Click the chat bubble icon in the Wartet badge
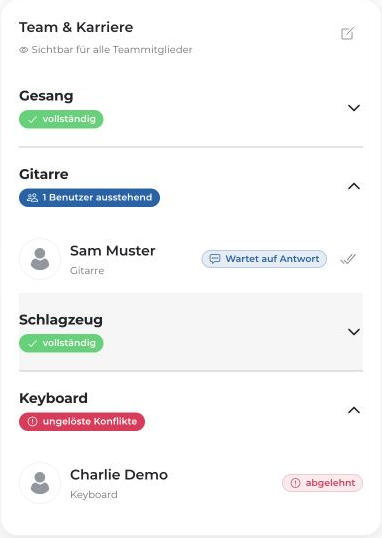Screen dimensions: 382x538 pyautogui.click(x=215, y=259)
